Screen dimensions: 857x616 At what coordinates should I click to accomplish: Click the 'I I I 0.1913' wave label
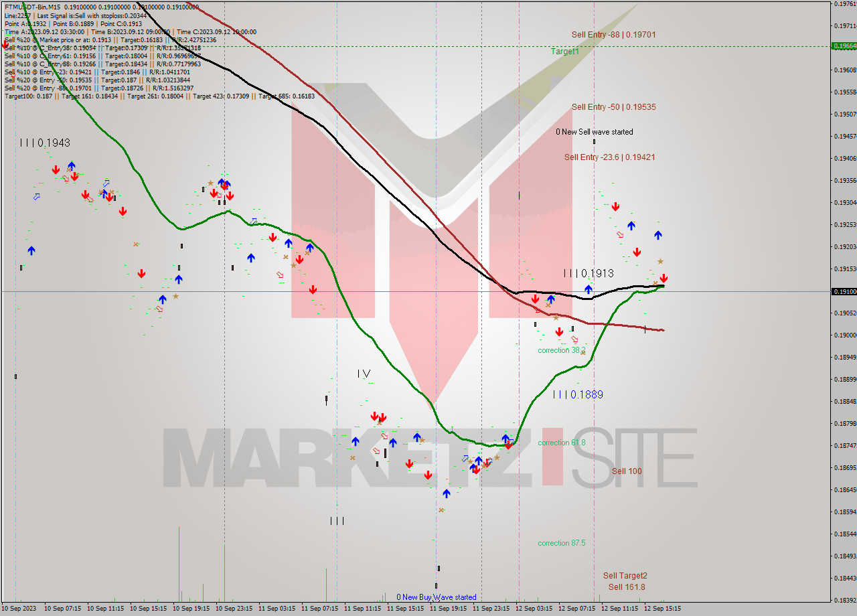coord(589,273)
